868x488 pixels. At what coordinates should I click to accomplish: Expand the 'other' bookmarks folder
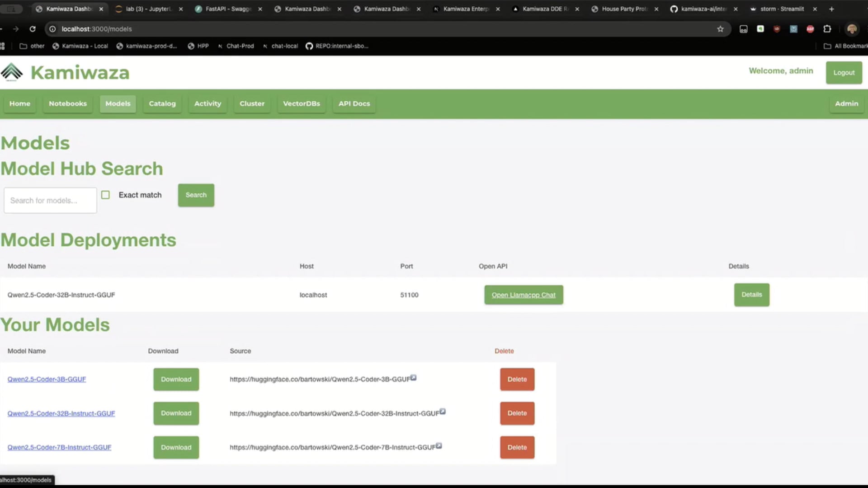[x=31, y=46]
